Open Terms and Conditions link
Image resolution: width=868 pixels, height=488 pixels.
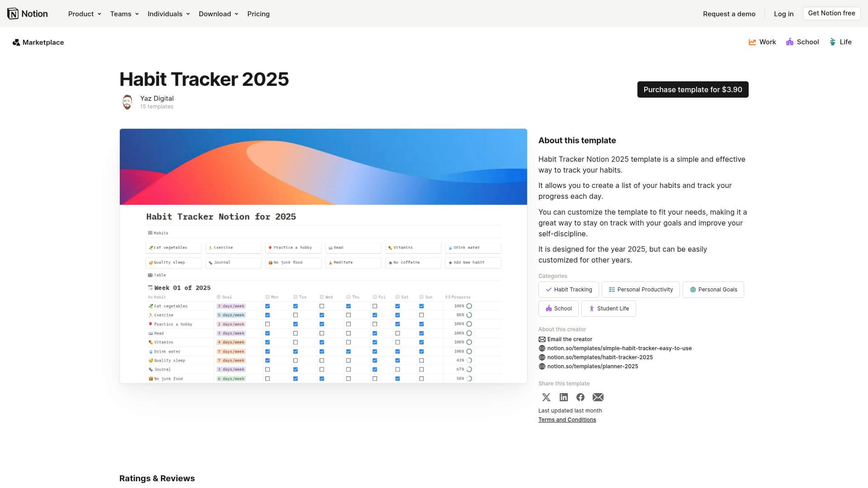coord(567,420)
